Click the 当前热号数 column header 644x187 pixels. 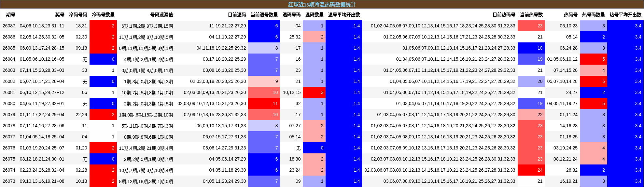point(531,15)
